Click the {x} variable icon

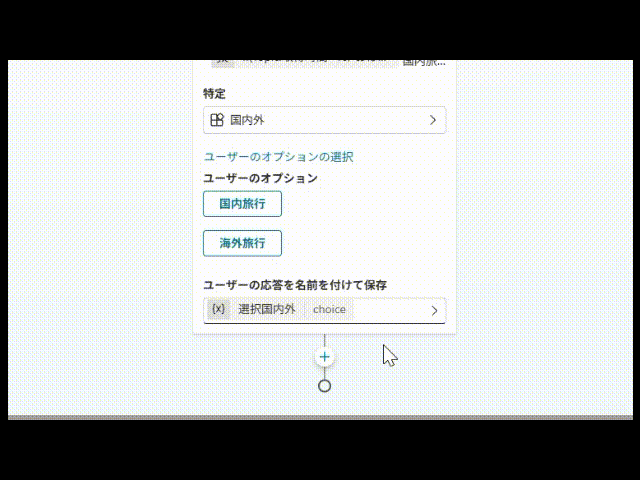tap(218, 309)
